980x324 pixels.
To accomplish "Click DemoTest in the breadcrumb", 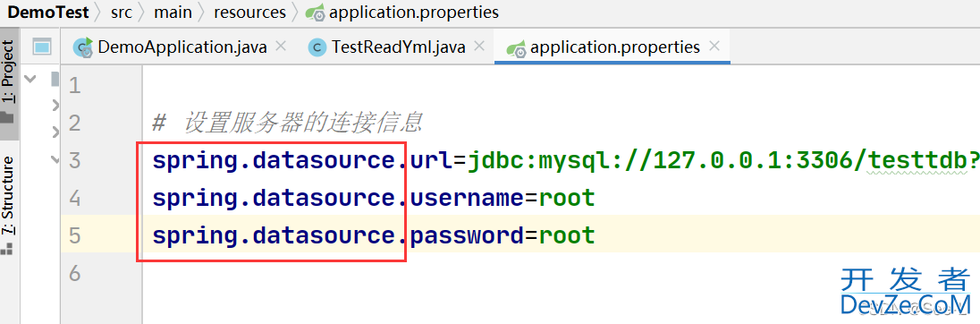I will pyautogui.click(x=48, y=12).
